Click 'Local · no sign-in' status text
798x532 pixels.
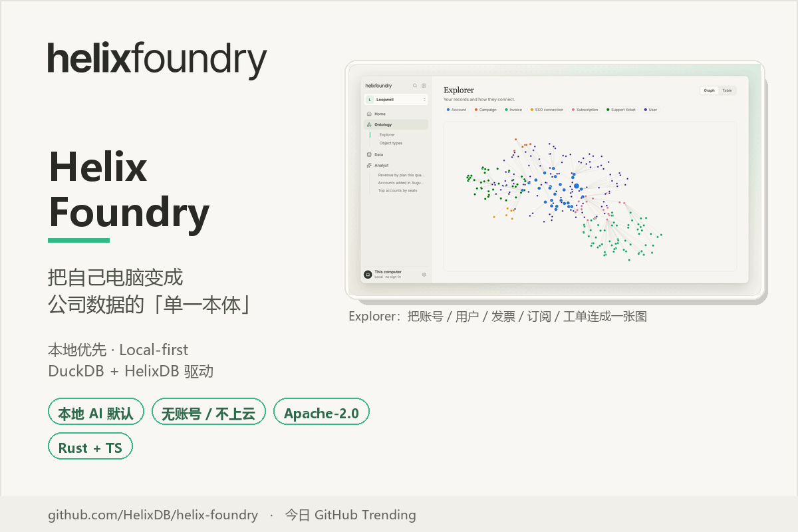point(387,277)
